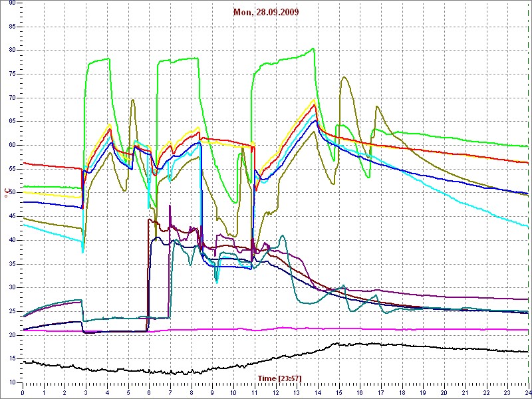Pick hour '4' on the time axis
532x399 pixels.
(107, 392)
